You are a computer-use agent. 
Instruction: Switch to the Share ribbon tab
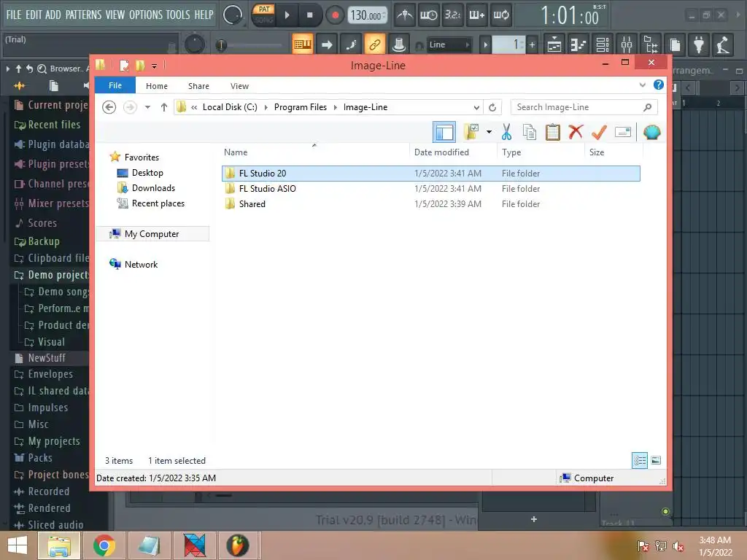point(198,86)
